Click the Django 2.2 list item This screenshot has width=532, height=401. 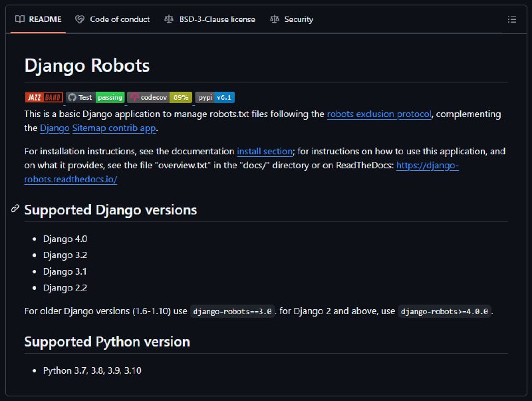coord(65,288)
